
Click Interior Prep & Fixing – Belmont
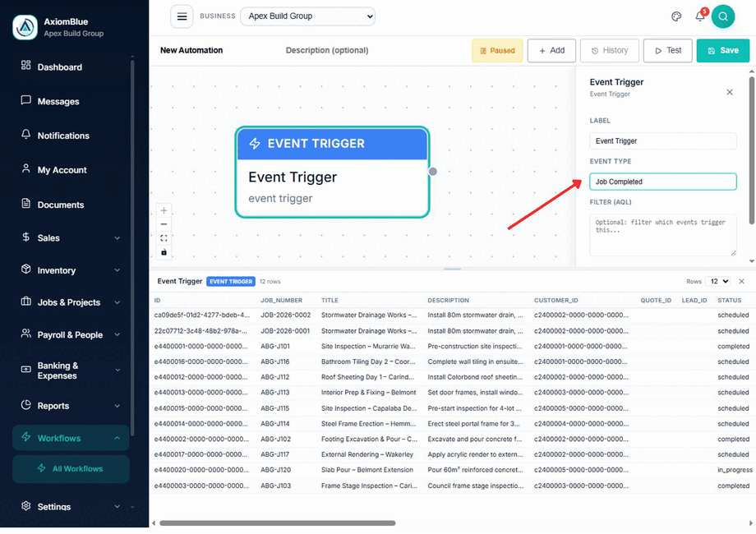368,393
